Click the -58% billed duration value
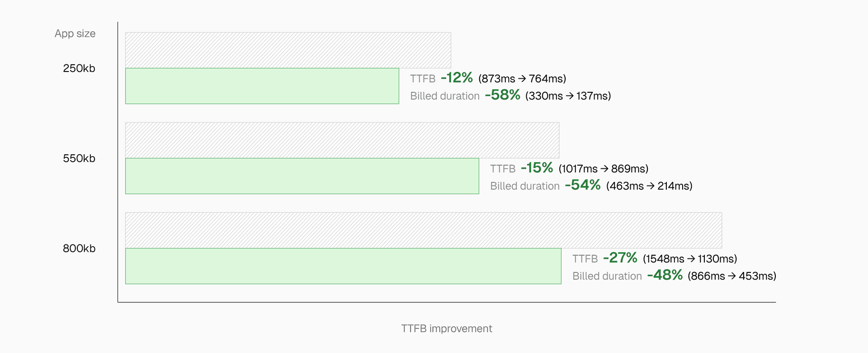 click(502, 95)
